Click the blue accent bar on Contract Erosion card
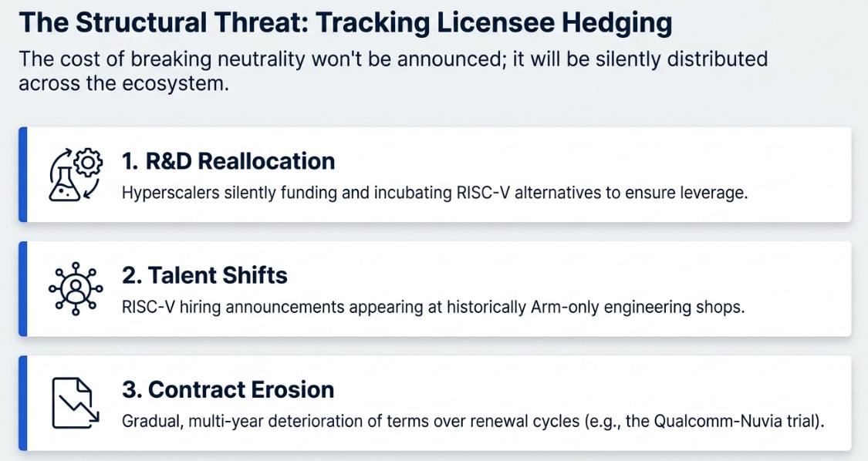Image resolution: width=868 pixels, height=461 pixels. (22, 403)
